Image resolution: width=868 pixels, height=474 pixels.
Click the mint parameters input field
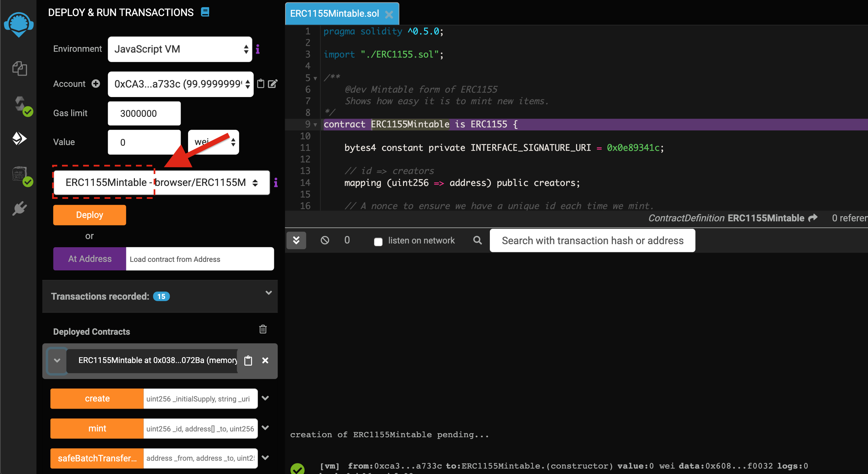coord(201,428)
